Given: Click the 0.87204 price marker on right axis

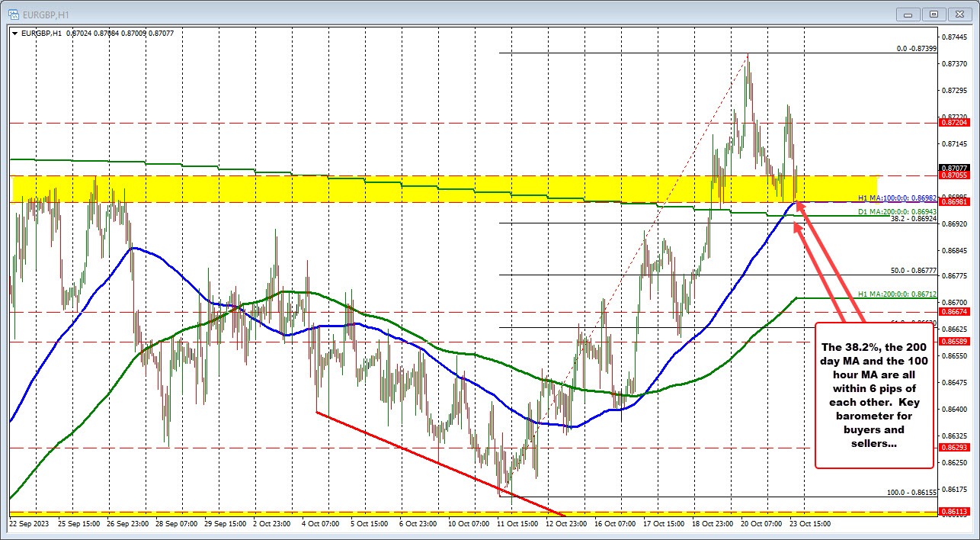Looking at the screenshot, I should pos(955,122).
